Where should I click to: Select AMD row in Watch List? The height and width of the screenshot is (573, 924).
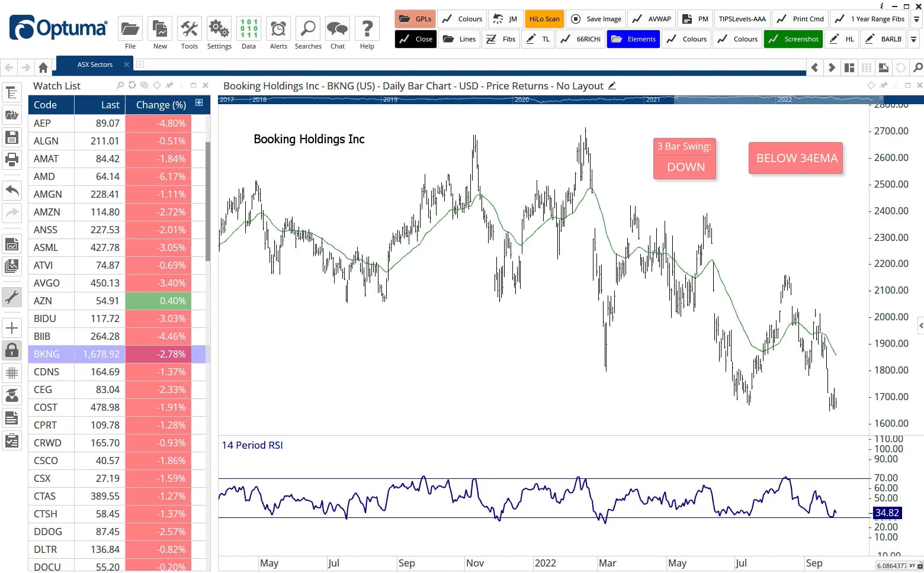tap(117, 176)
